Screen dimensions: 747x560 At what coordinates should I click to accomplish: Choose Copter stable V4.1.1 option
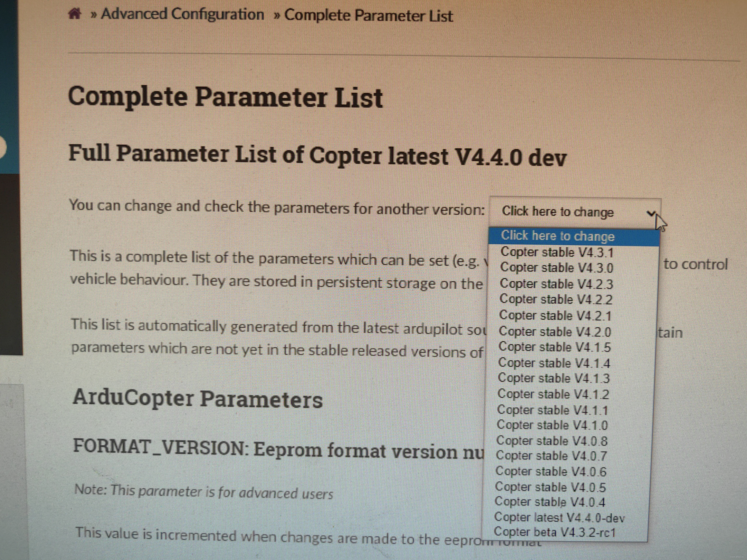click(552, 410)
